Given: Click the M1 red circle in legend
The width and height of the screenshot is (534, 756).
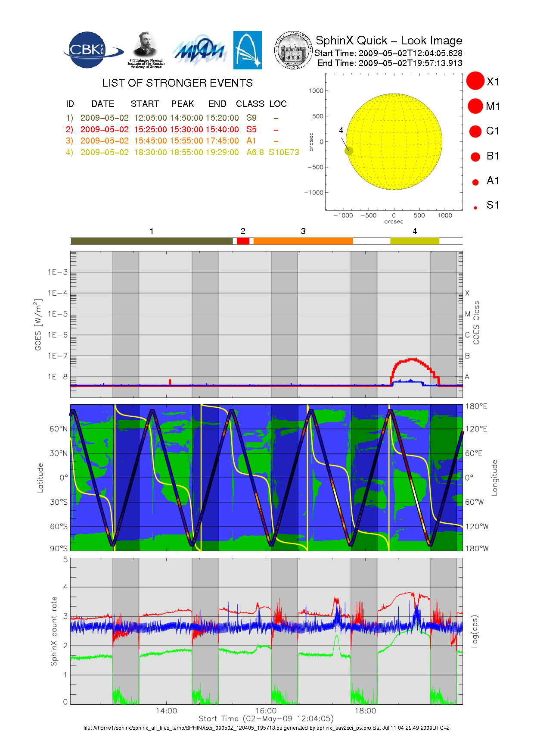Looking at the screenshot, I should [475, 106].
